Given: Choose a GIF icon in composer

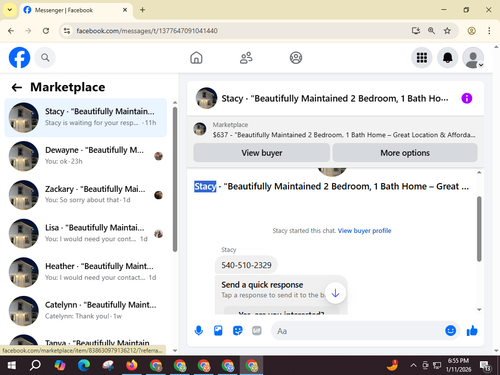Looking at the screenshot, I should click(x=257, y=331).
